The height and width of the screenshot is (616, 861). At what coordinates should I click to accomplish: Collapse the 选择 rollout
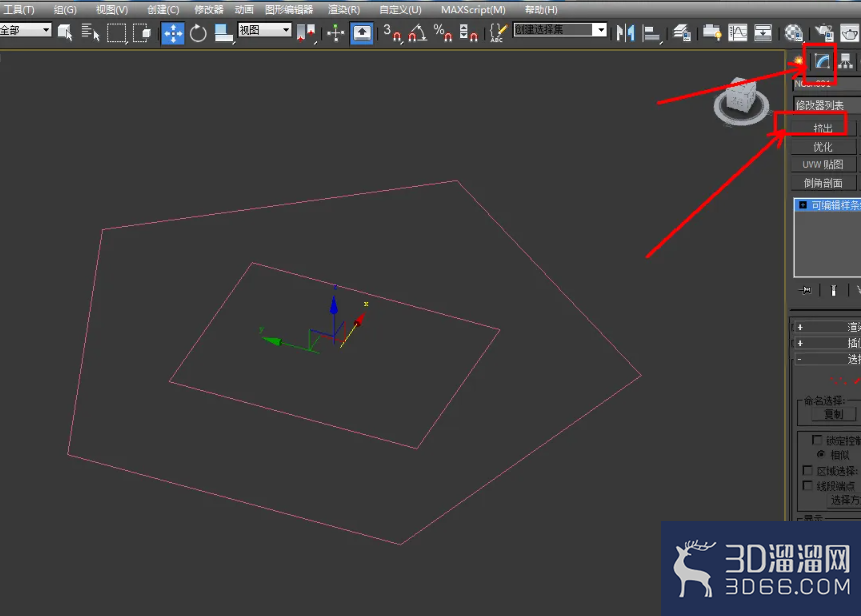(x=827, y=359)
